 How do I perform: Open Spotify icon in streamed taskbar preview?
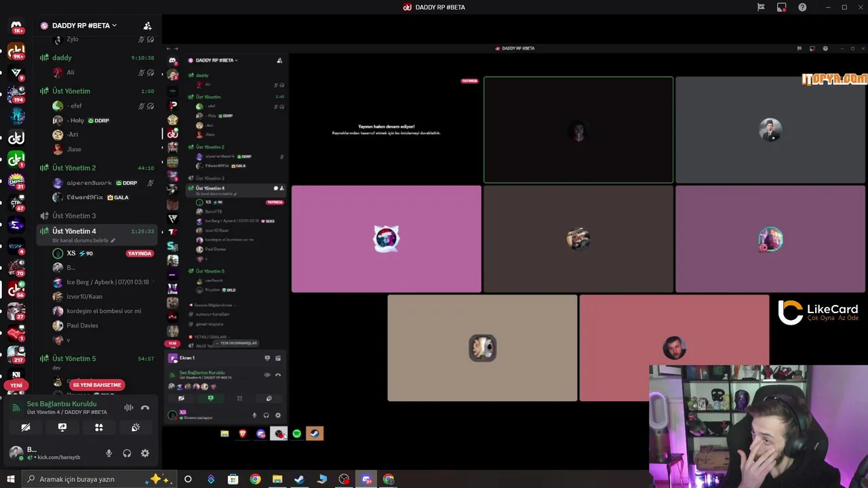[x=296, y=434]
